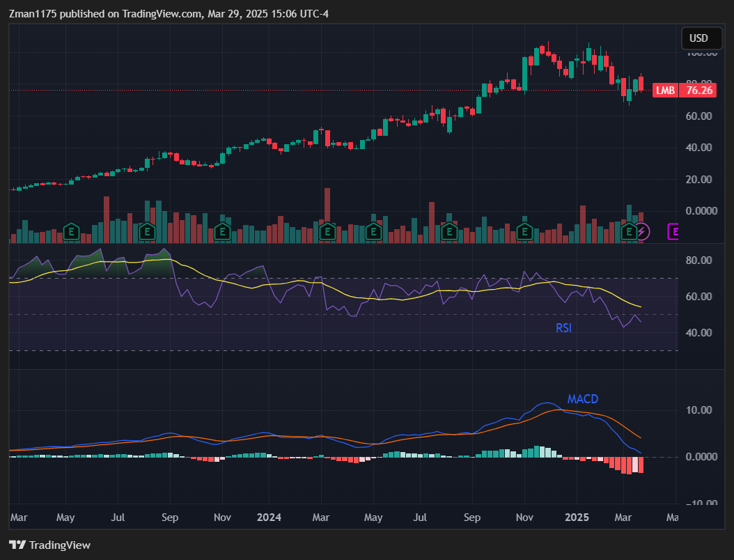The height and width of the screenshot is (560, 734).
Task: Click the 2025 label on the time axis
Action: click(577, 518)
